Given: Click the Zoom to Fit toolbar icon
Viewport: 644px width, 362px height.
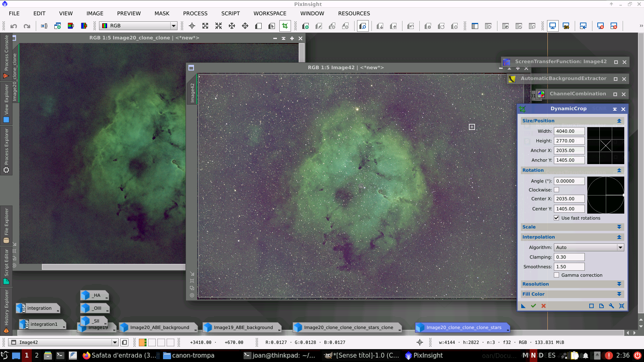Looking at the screenshot, I should pos(205,26).
